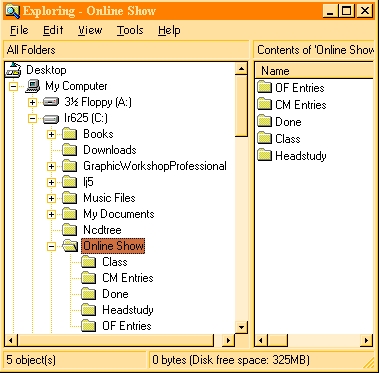The width and height of the screenshot is (379, 374).
Task: Open the Tools menu
Action: pyautogui.click(x=130, y=30)
